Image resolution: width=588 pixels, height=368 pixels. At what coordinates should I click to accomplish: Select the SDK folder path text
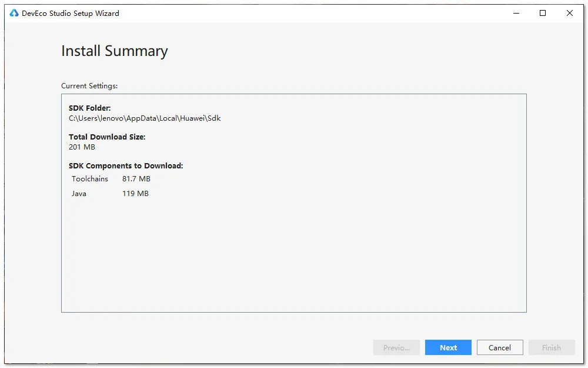(x=145, y=118)
